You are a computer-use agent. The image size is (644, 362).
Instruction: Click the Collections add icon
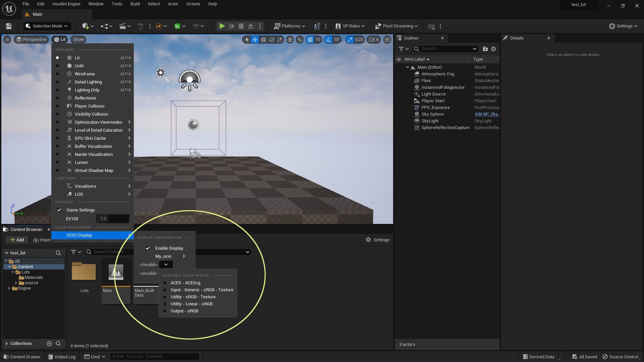pyautogui.click(x=49, y=344)
